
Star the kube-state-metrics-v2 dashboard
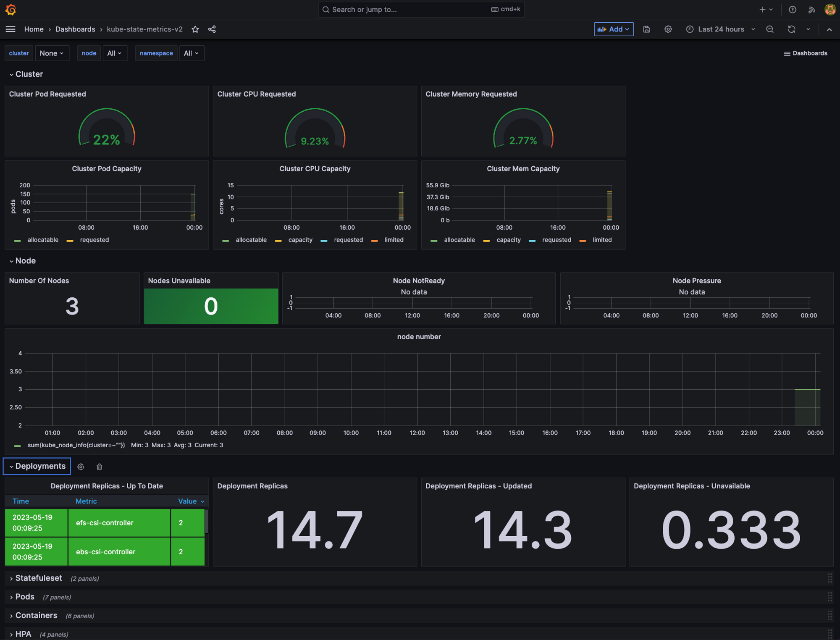point(195,29)
